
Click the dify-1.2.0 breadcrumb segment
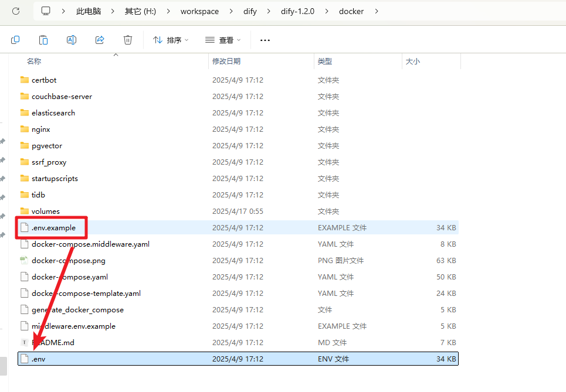click(x=298, y=11)
